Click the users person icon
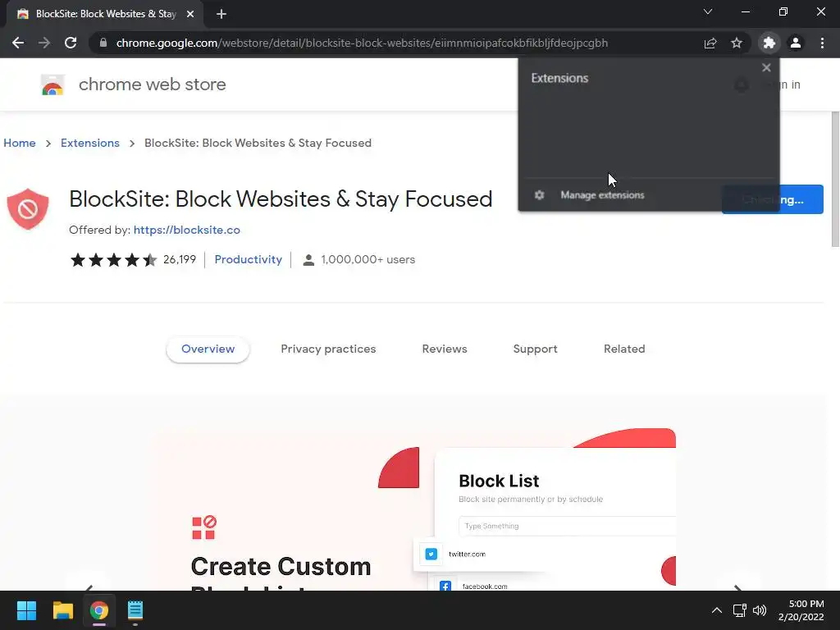 click(x=308, y=260)
